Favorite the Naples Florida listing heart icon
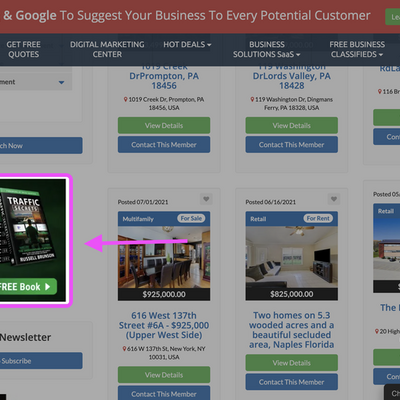Screen dimensions: 400x400 coord(334,199)
